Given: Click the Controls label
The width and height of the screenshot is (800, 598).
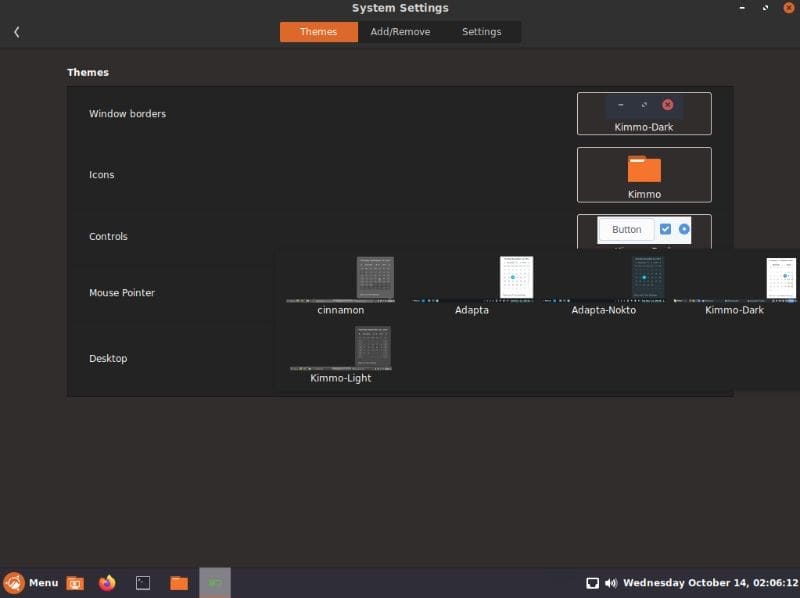Looking at the screenshot, I should coord(108,236).
